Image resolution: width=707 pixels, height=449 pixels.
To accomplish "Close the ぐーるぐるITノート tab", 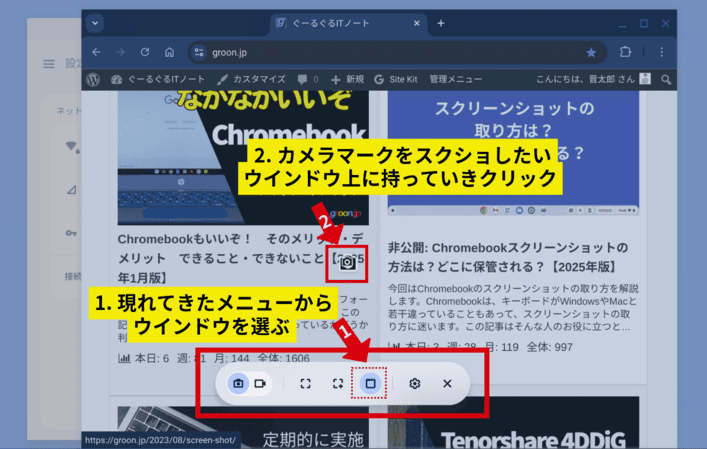I will (417, 23).
